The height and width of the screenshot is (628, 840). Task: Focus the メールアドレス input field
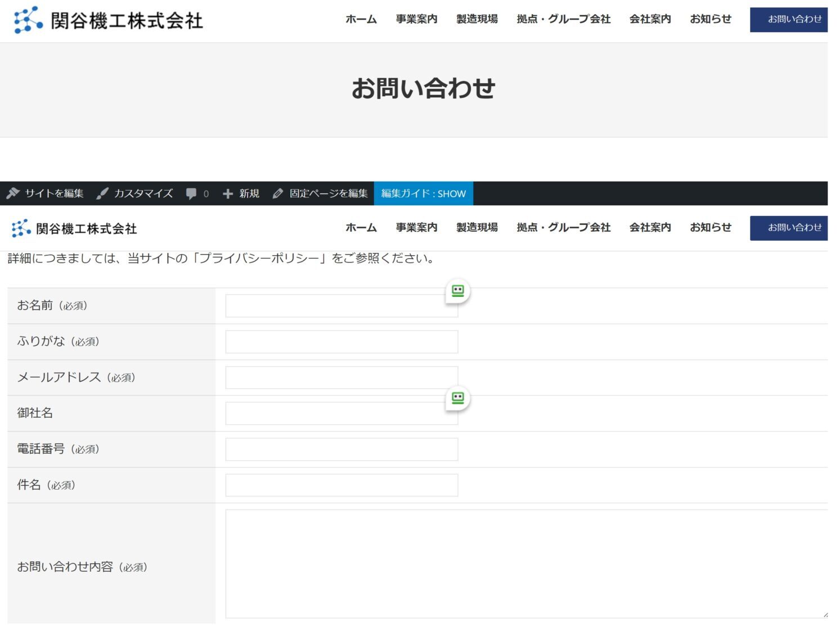[x=342, y=378]
